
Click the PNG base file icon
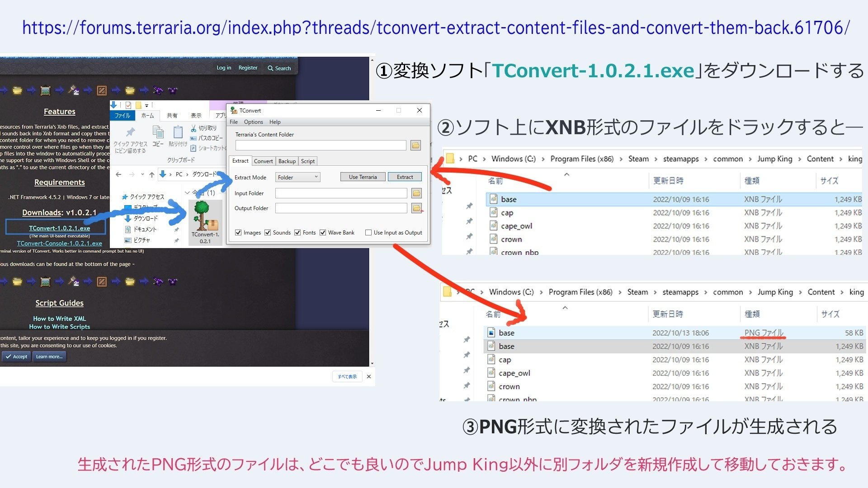tap(491, 333)
